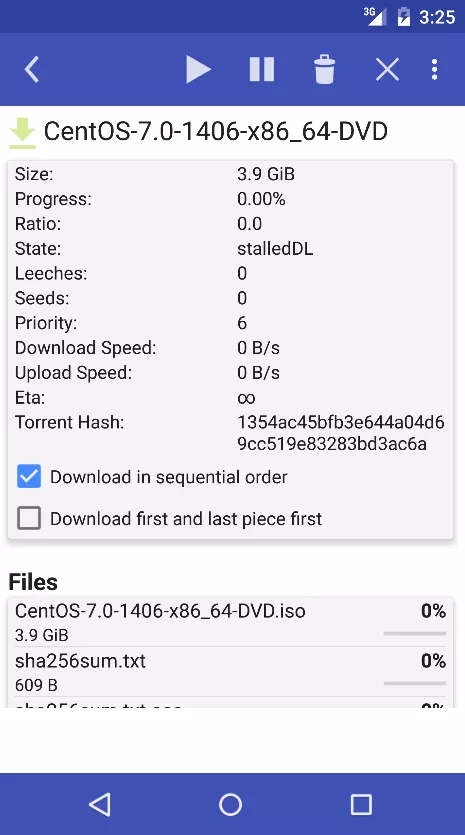
Task: Click the X icon in toolbar
Action: tap(387, 70)
